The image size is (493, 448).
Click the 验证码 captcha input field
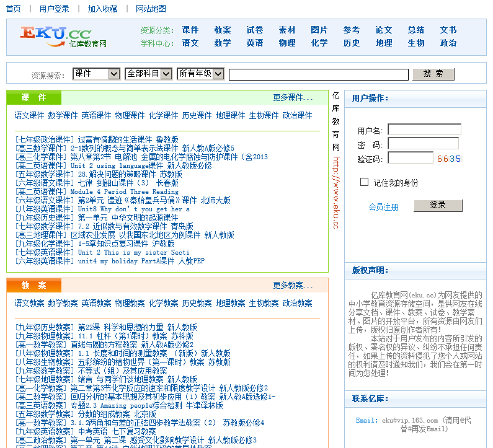coord(411,158)
